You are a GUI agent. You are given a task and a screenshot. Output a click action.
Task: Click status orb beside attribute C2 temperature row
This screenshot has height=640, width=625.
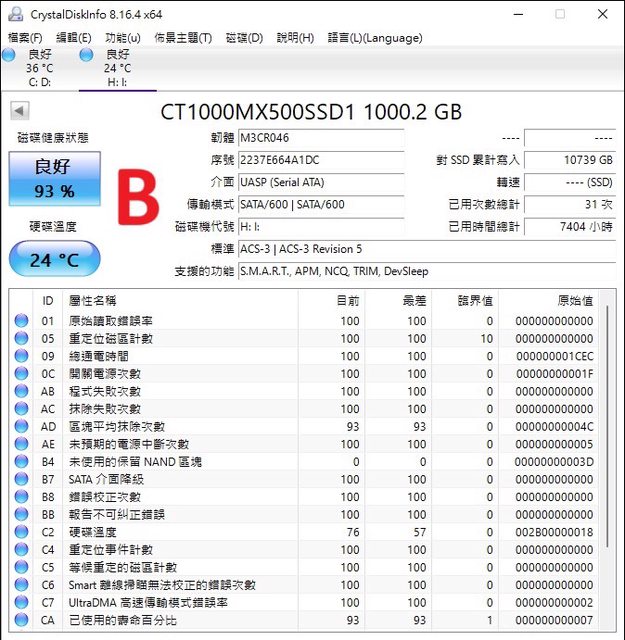pyautogui.click(x=22, y=532)
